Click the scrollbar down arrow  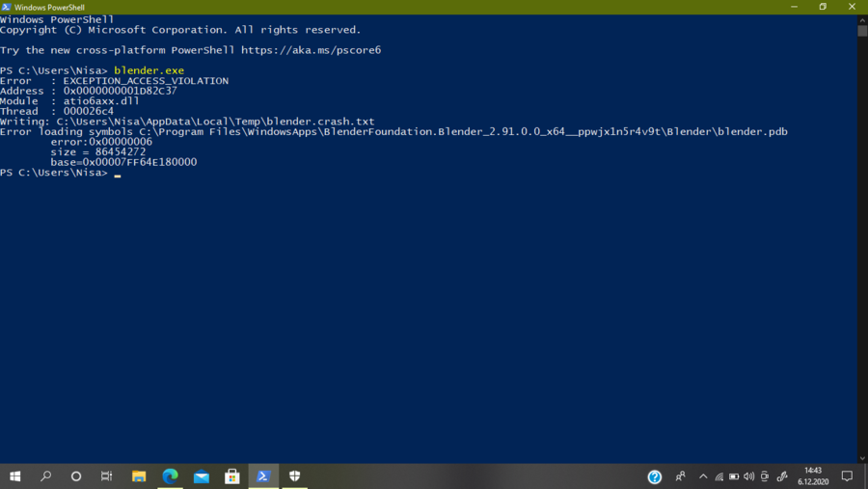coord(862,458)
